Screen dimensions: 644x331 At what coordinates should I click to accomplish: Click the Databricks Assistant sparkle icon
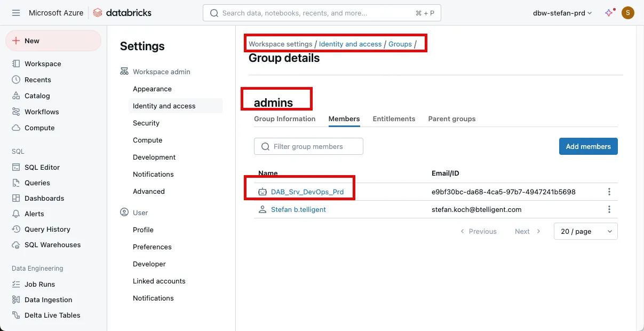click(x=609, y=13)
